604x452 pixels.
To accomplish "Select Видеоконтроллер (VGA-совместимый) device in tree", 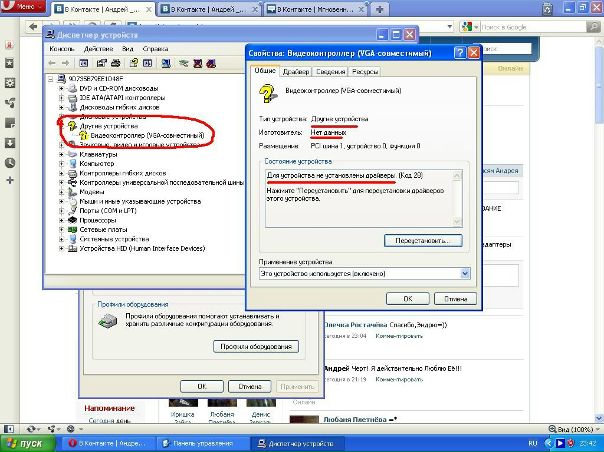I will 138,134.
